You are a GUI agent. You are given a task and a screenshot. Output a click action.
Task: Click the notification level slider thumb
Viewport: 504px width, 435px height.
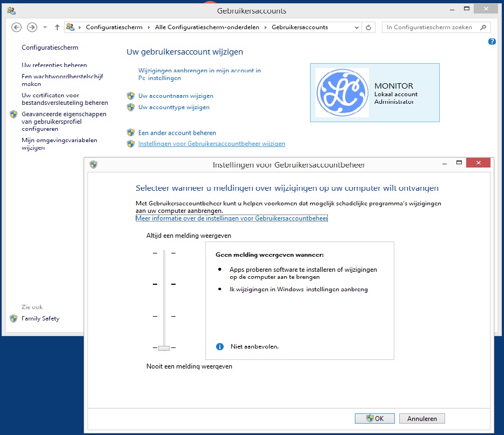point(164,348)
